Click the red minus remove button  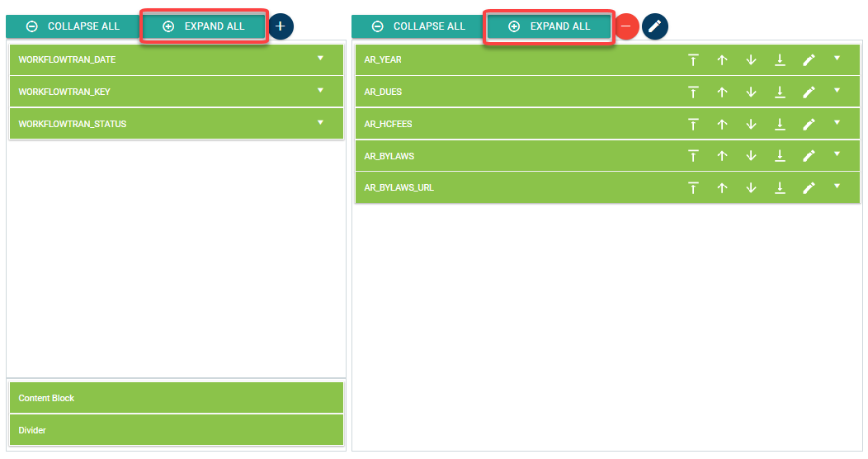[626, 26]
